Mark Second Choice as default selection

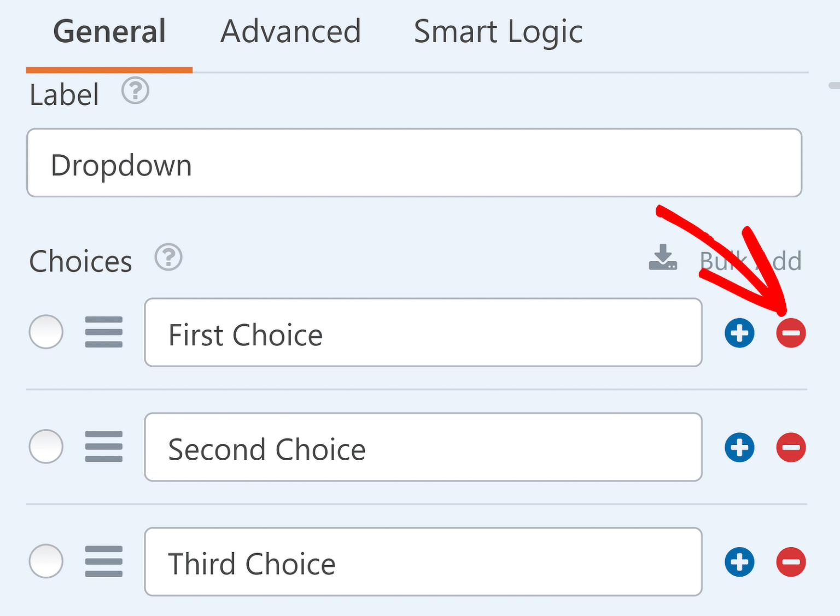(x=46, y=447)
